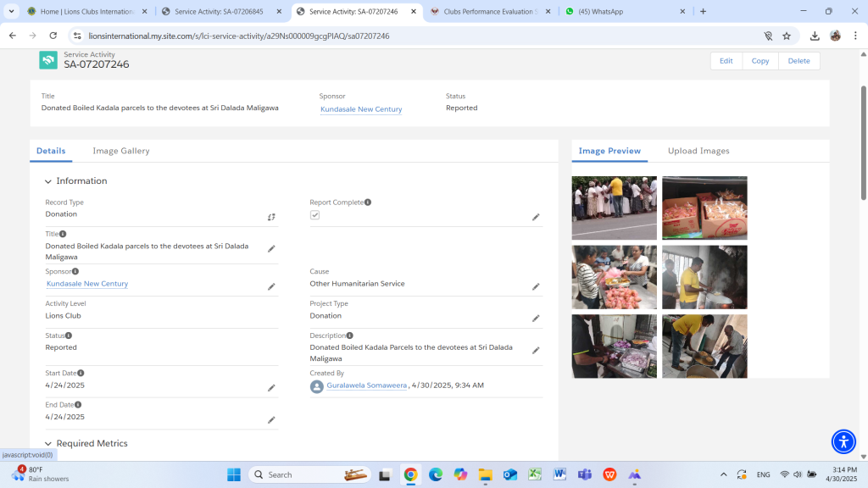The image size is (868, 488).
Task: Open thumbnail of boxes with parcels
Action: point(704,208)
